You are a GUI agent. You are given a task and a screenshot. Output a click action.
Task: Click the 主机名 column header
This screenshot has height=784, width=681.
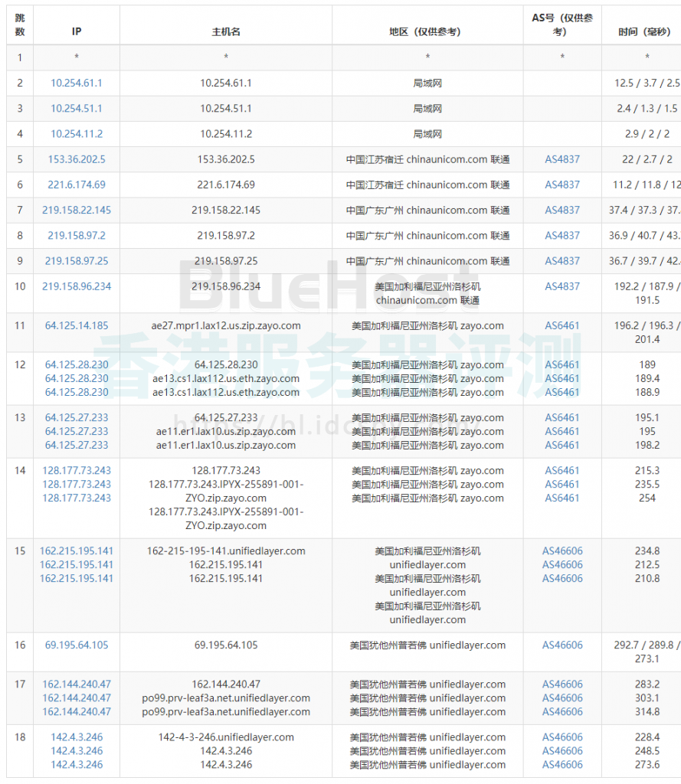[226, 31]
